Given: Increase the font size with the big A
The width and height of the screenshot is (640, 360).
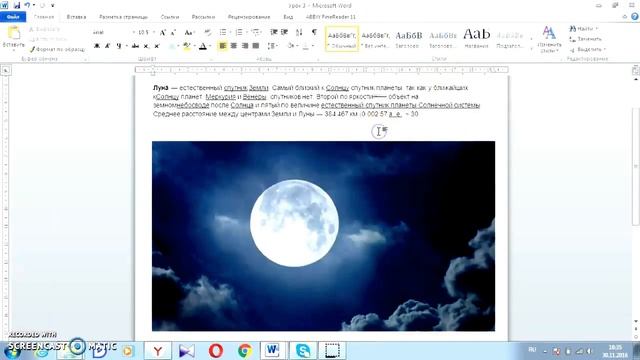Looking at the screenshot, I should pyautogui.click(x=163, y=32).
